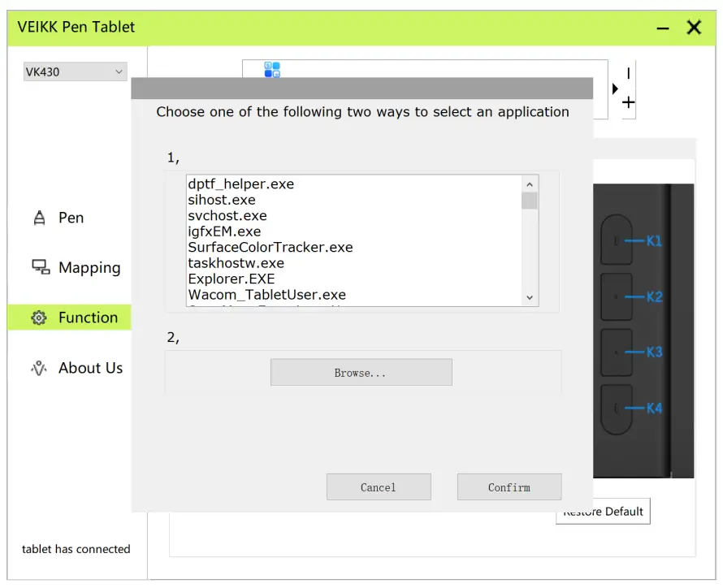The image size is (723, 588).
Task: Click the Function gear icon
Action: point(39,318)
